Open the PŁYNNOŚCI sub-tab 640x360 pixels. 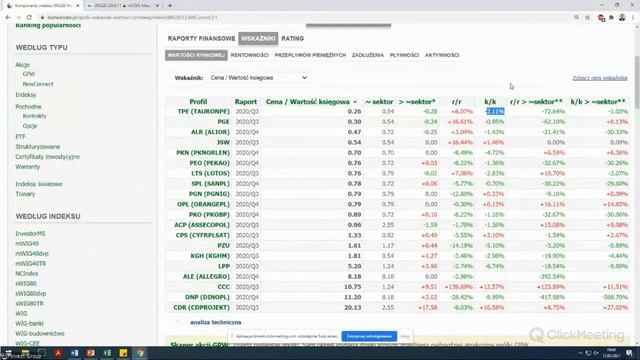[404, 55]
